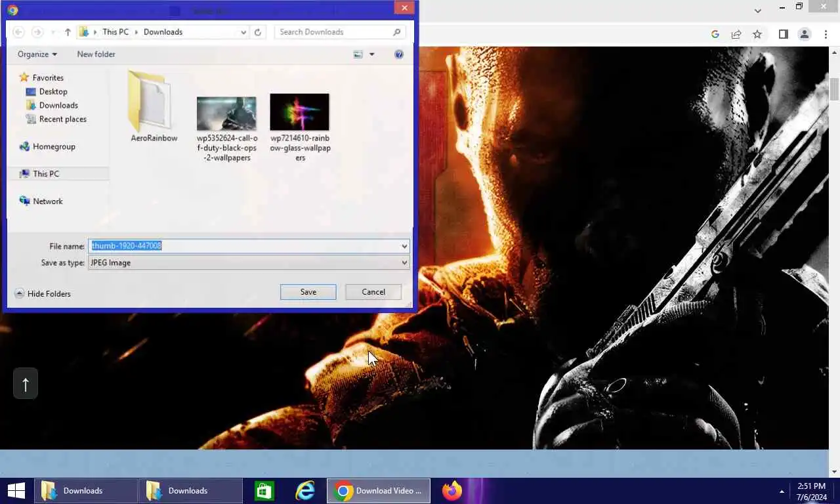Show hidden system tray icons
Viewport: 840px width, 504px height.
point(782,491)
